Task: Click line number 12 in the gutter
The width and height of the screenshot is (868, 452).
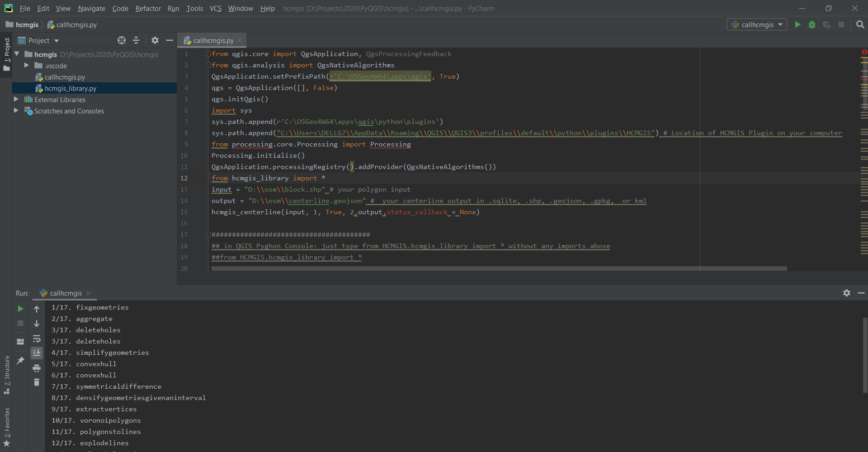Action: click(184, 178)
